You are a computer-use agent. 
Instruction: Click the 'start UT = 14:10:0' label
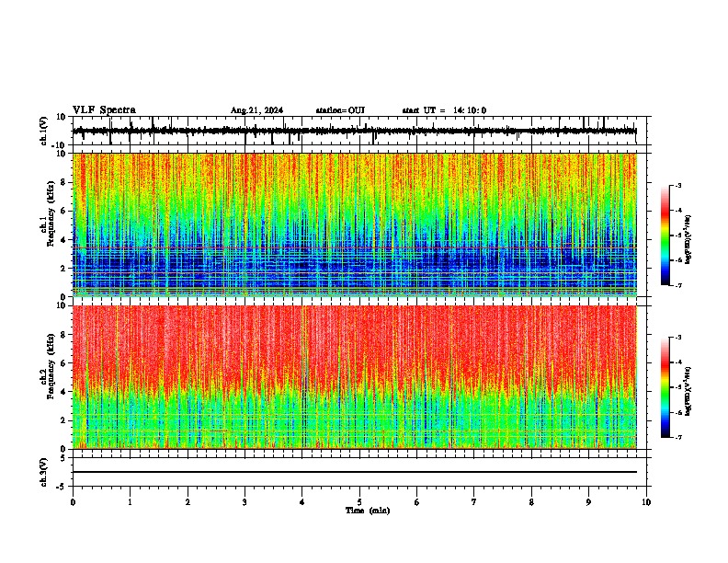pos(444,110)
